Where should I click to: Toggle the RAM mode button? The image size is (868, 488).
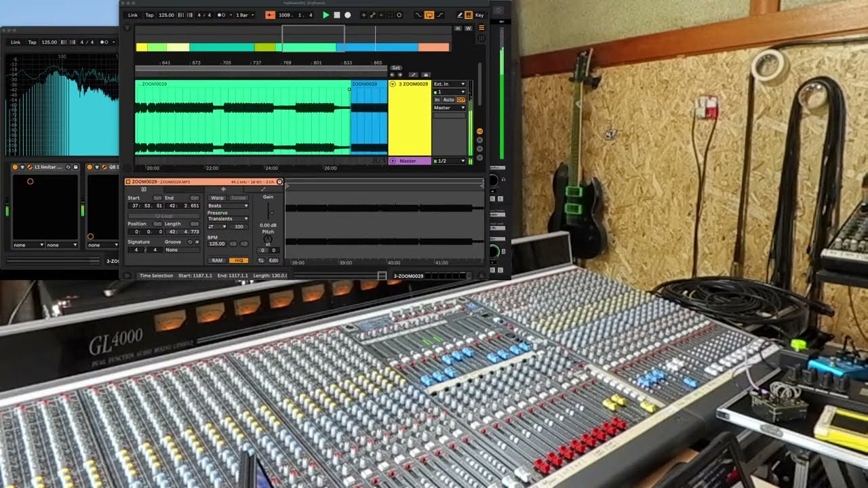click(217, 260)
